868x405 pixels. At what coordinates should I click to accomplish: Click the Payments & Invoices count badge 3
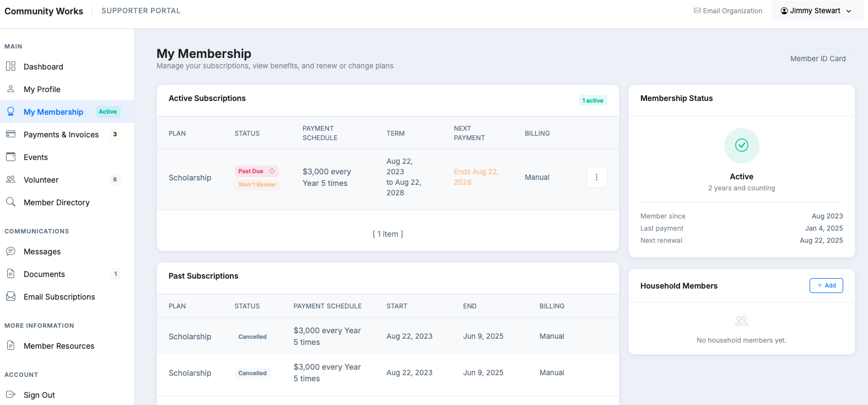[x=115, y=134]
